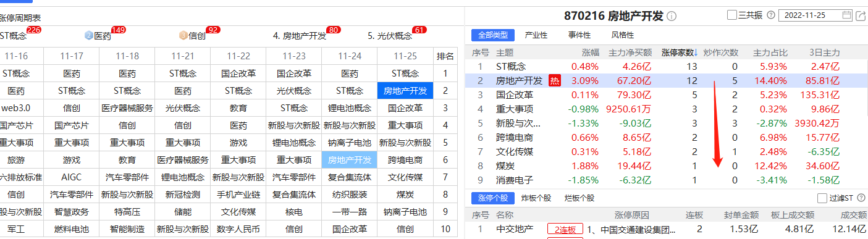Select highlighted 房地产开发 cell in 11-25 column
The width and height of the screenshot is (868, 239).
[405, 91]
